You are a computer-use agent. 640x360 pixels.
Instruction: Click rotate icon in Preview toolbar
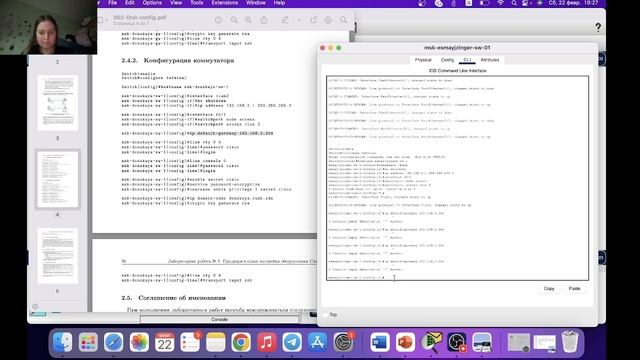pyautogui.click(x=313, y=20)
